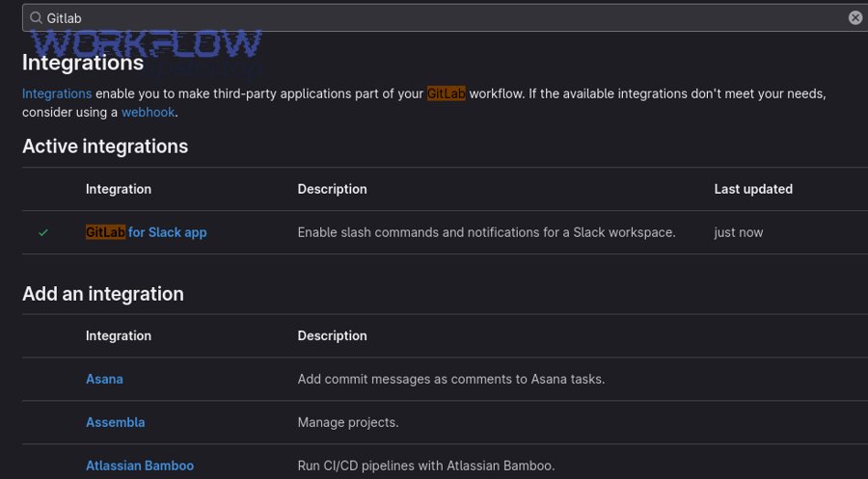
Task: Select the Slack workspace description text
Action: click(487, 232)
